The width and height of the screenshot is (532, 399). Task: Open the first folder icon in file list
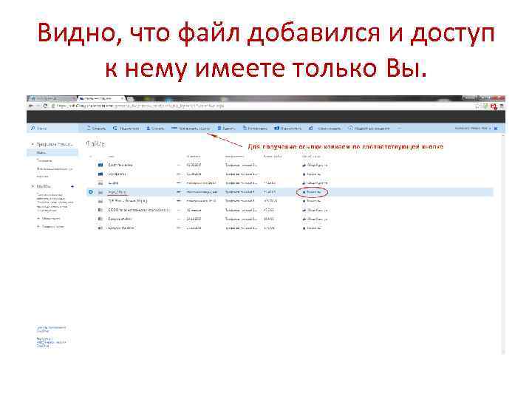pyautogui.click(x=100, y=165)
